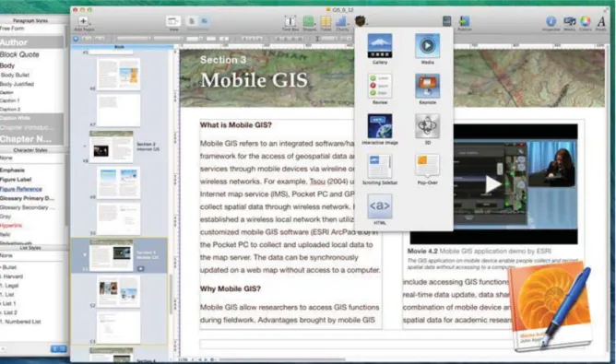Play the Mobile GIS demo movie
Image resolution: width=616 pixels, height=364 pixels.
click(492, 184)
